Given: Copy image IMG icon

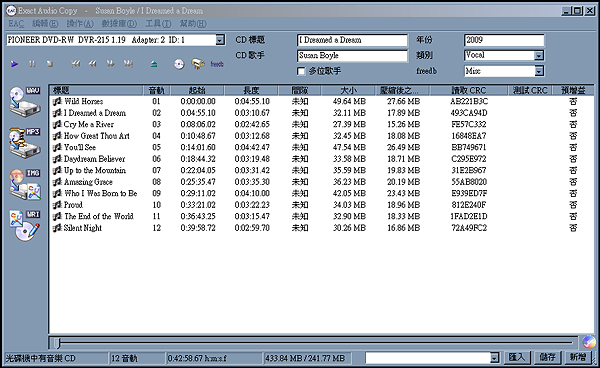Looking at the screenshot, I should click(25, 184).
